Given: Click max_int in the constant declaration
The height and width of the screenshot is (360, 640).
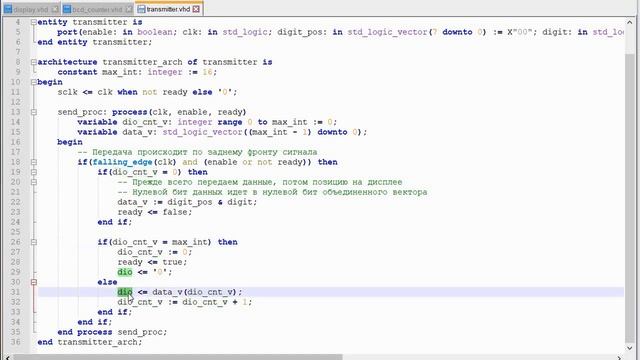Looking at the screenshot, I should point(120,72).
